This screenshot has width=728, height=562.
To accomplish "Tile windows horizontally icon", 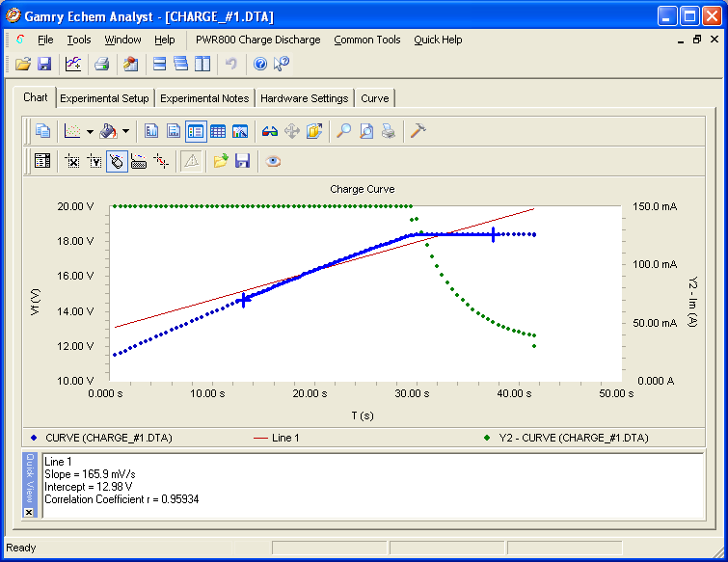I will [x=159, y=64].
